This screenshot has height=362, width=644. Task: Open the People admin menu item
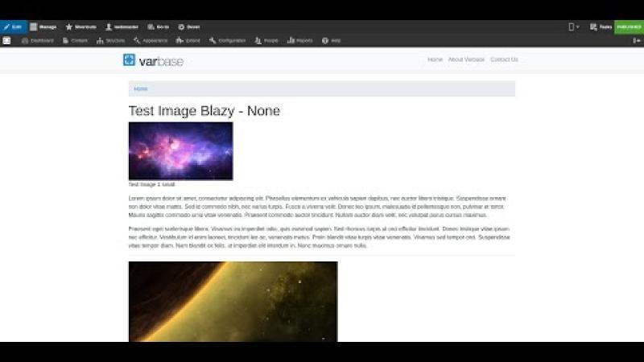pos(266,41)
